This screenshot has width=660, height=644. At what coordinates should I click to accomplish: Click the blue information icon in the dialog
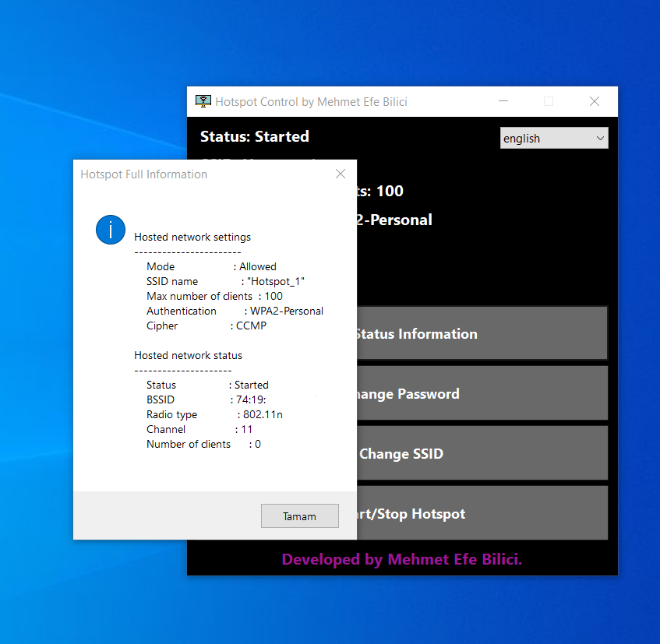point(110,230)
